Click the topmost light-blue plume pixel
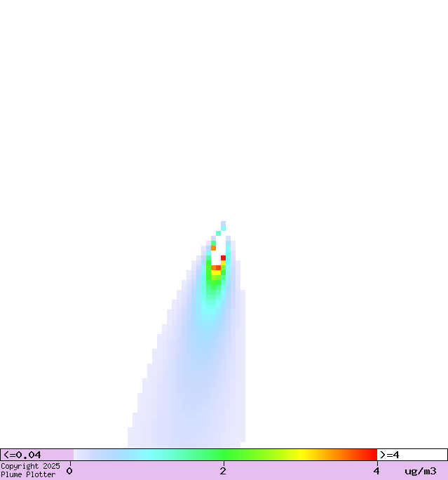This screenshot has width=448, height=480. click(223, 223)
